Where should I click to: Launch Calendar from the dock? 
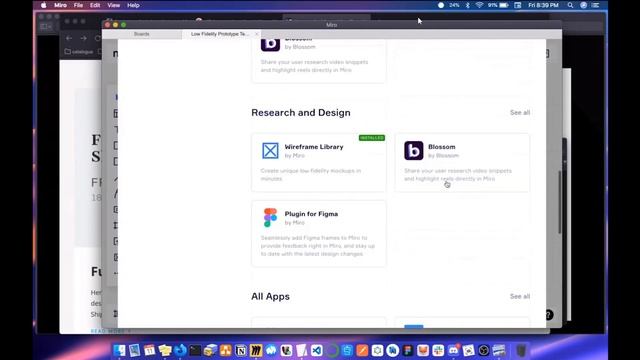pyautogui.click(x=150, y=350)
